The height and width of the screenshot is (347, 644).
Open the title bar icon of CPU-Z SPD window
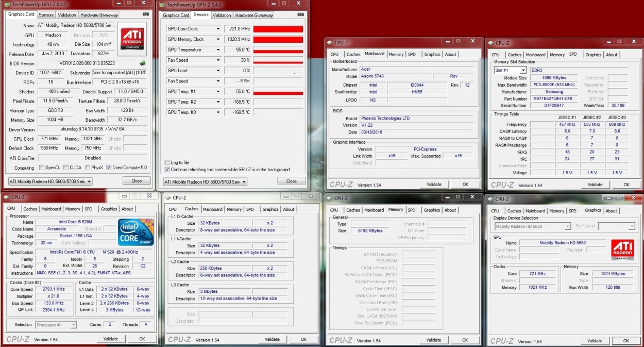pyautogui.click(x=492, y=43)
